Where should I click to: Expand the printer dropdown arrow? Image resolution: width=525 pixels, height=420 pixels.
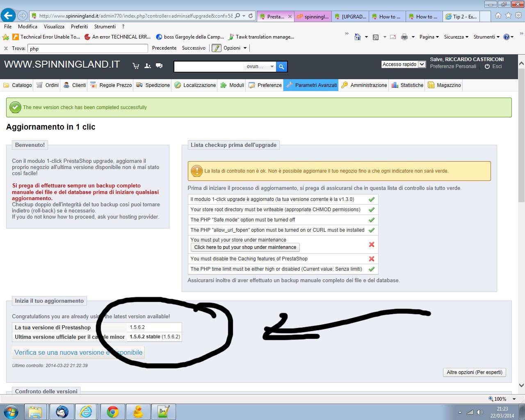point(413,37)
